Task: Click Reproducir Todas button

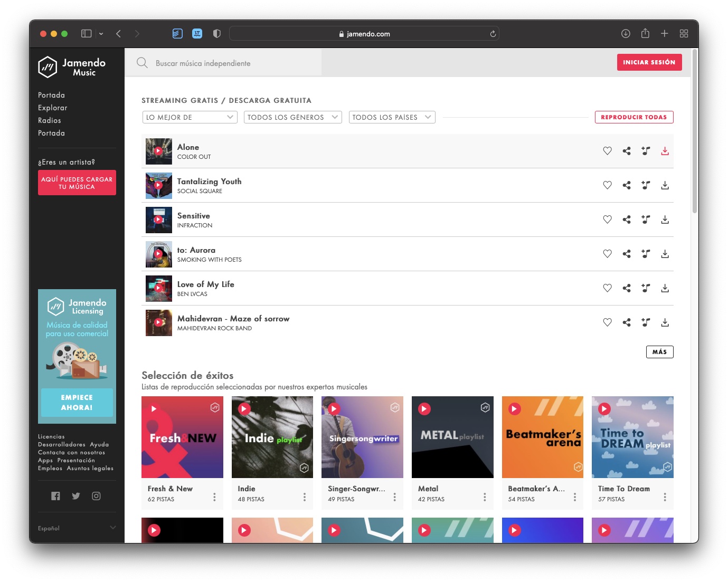Action: [634, 117]
